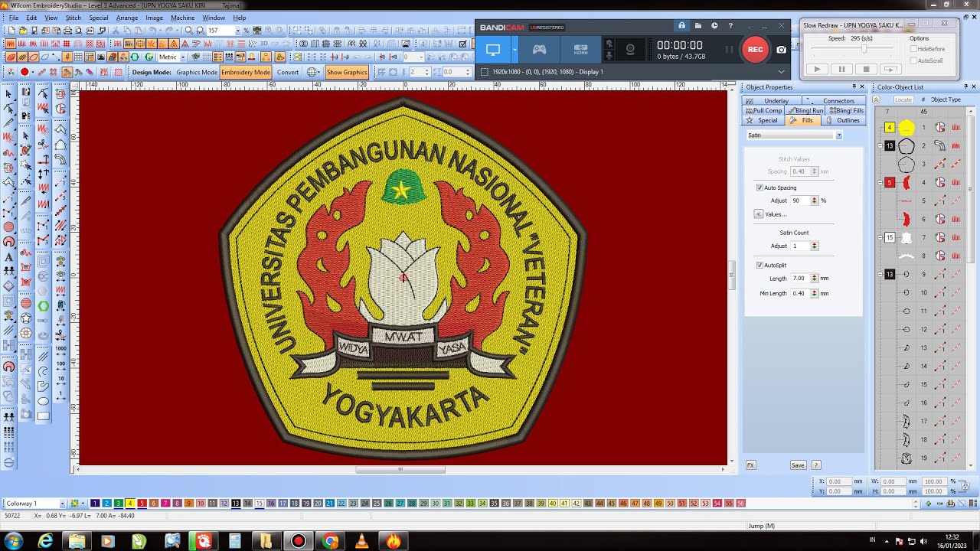Open Windows Start menu

[14, 541]
